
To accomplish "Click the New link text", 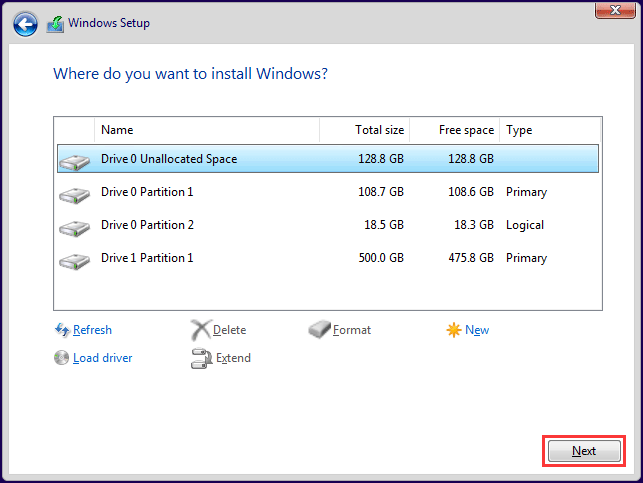I will (477, 330).
